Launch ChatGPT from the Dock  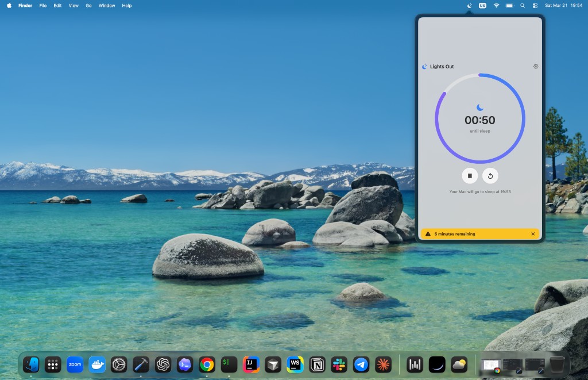[x=163, y=364]
